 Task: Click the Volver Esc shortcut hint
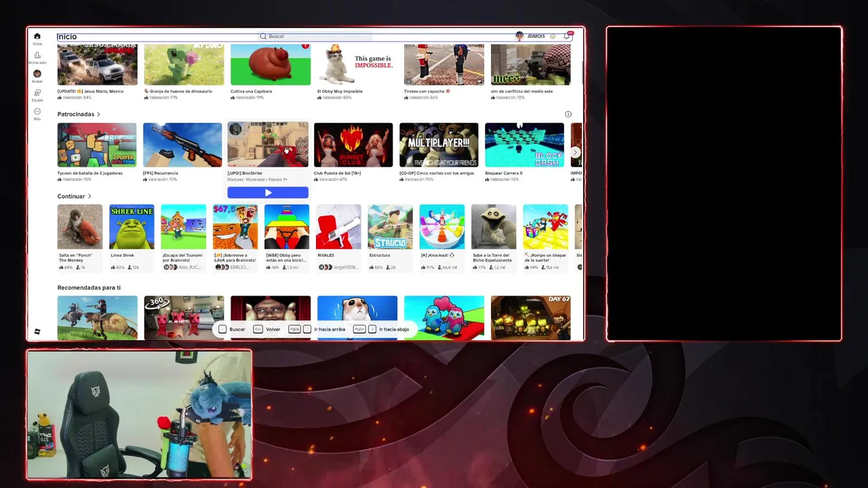(267, 329)
